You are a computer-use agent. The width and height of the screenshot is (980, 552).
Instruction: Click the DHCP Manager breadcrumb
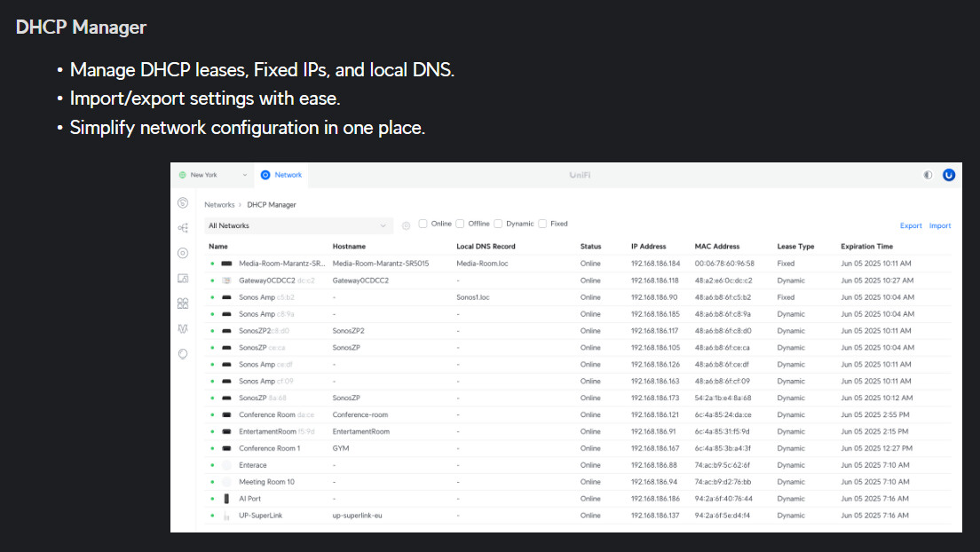[x=272, y=205]
